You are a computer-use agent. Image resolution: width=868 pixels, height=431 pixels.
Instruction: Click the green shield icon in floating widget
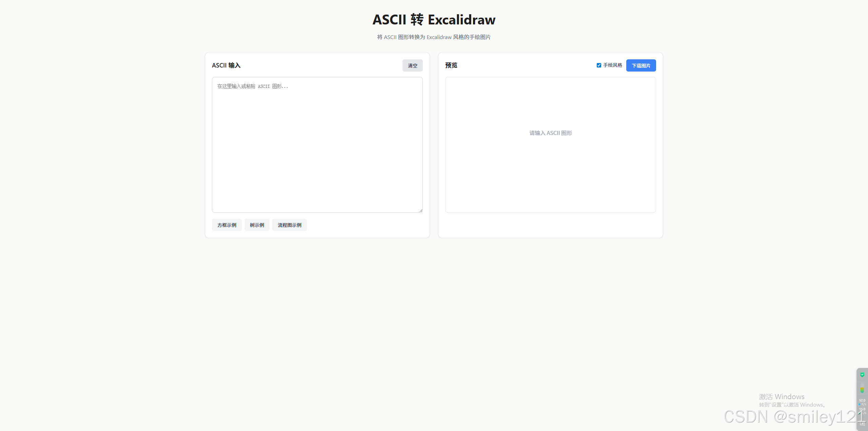pyautogui.click(x=862, y=375)
